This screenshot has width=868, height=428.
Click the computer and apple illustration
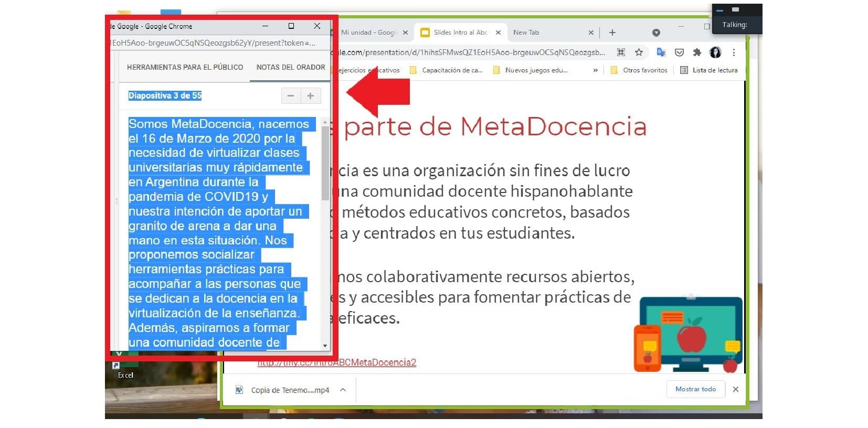click(689, 334)
